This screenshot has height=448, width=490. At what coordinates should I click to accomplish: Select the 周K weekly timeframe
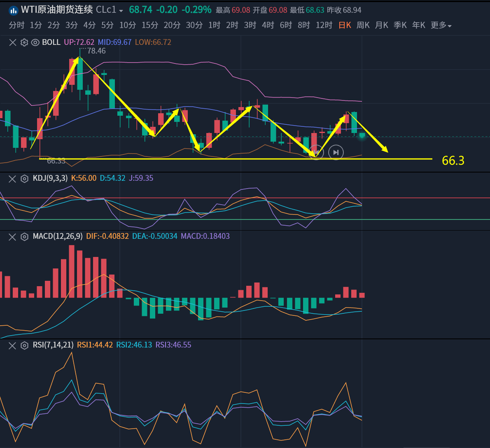click(x=363, y=26)
